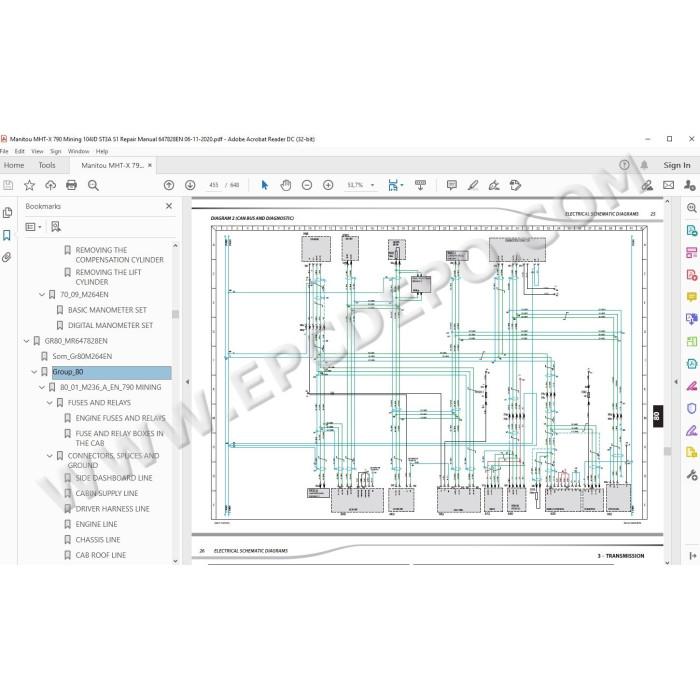Screen dimensions: 700x700
Task: Click the document vertical scrollbar thumb
Action: click(667, 451)
